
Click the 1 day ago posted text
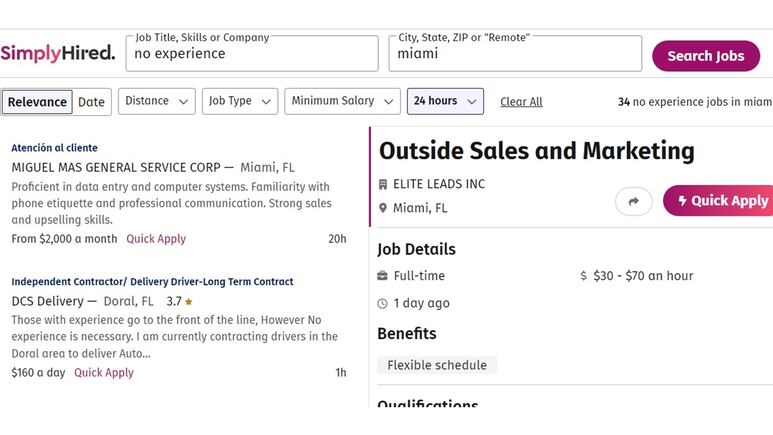(422, 303)
